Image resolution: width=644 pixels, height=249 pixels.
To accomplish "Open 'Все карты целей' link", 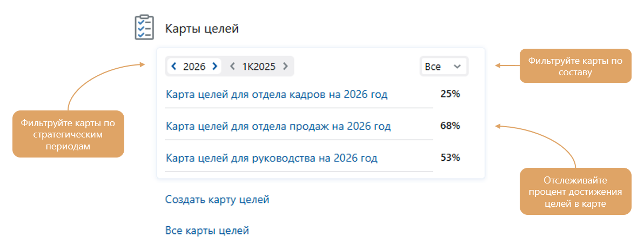I will point(207,231).
